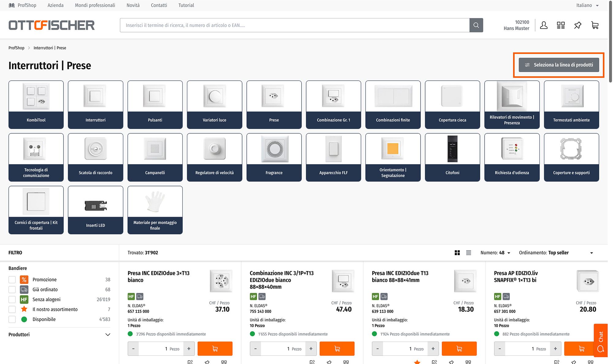Enable the Promozione filter checkbox
The width and height of the screenshot is (613, 364).
[12, 279]
